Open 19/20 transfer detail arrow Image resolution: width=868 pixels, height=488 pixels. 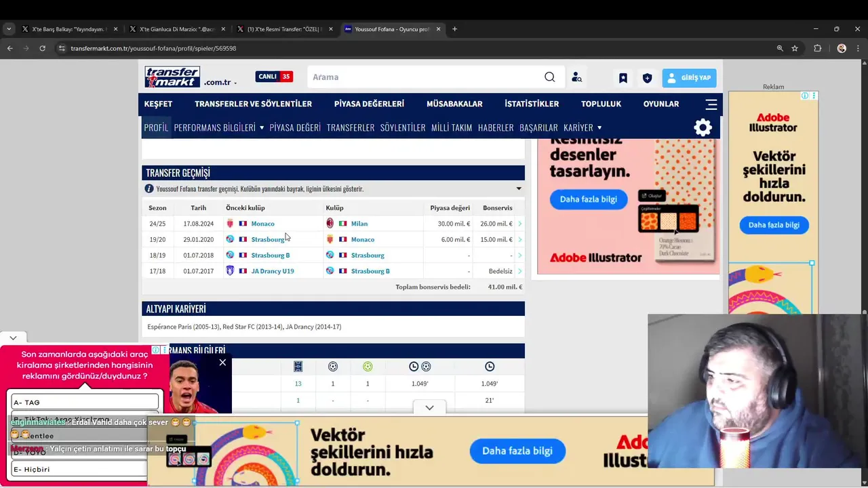point(520,239)
